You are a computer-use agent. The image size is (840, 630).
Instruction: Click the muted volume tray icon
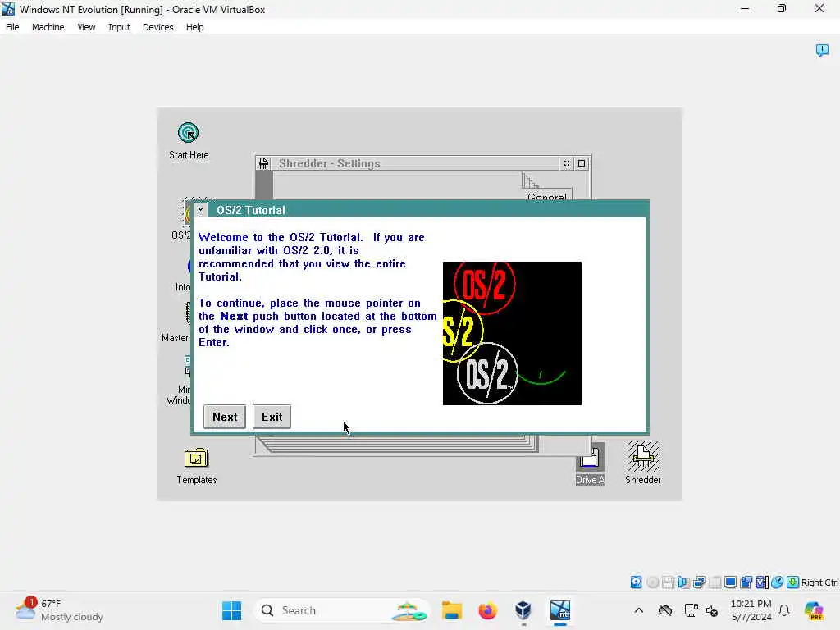(x=712, y=610)
